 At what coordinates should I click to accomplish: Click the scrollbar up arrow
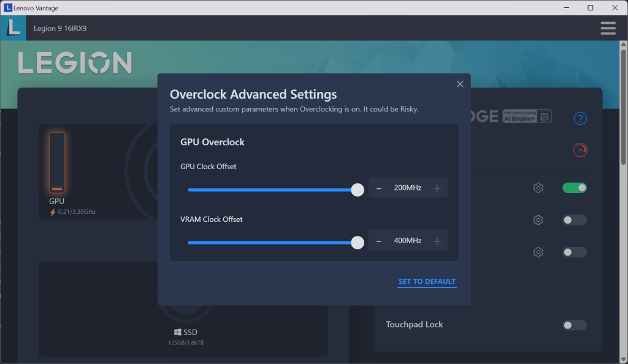tap(623, 44)
